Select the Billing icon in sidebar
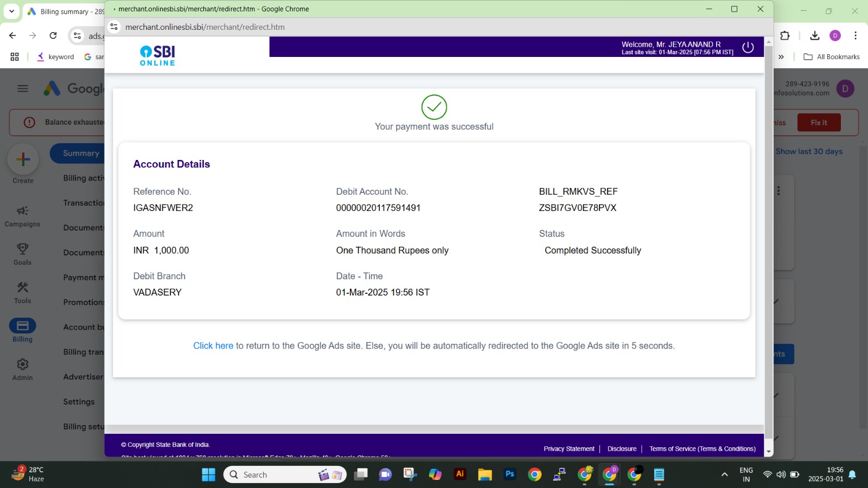Screen dimensions: 868x488 (x=22, y=326)
